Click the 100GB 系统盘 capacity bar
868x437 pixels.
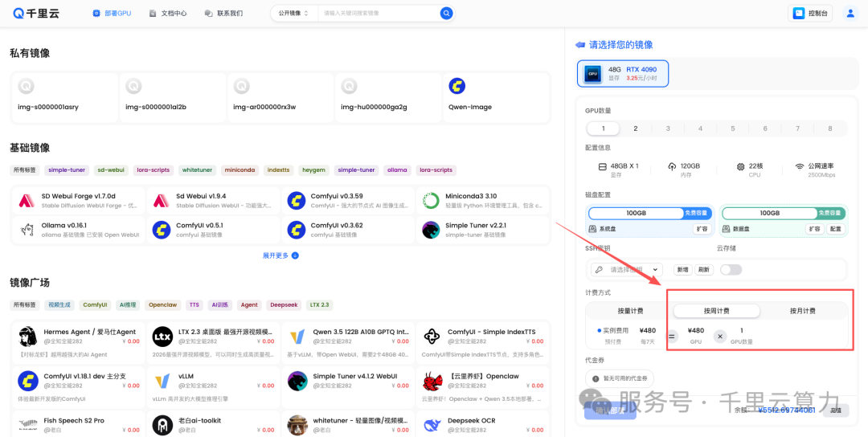636,213
